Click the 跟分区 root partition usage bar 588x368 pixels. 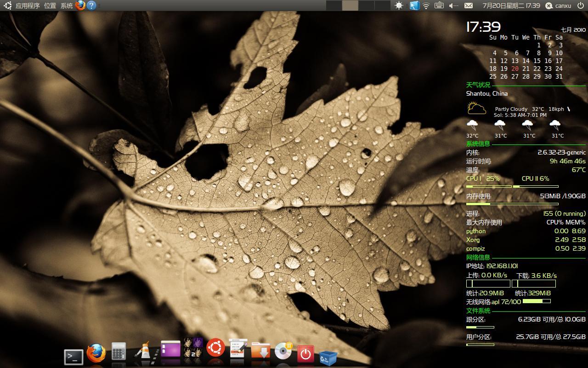[480, 328]
